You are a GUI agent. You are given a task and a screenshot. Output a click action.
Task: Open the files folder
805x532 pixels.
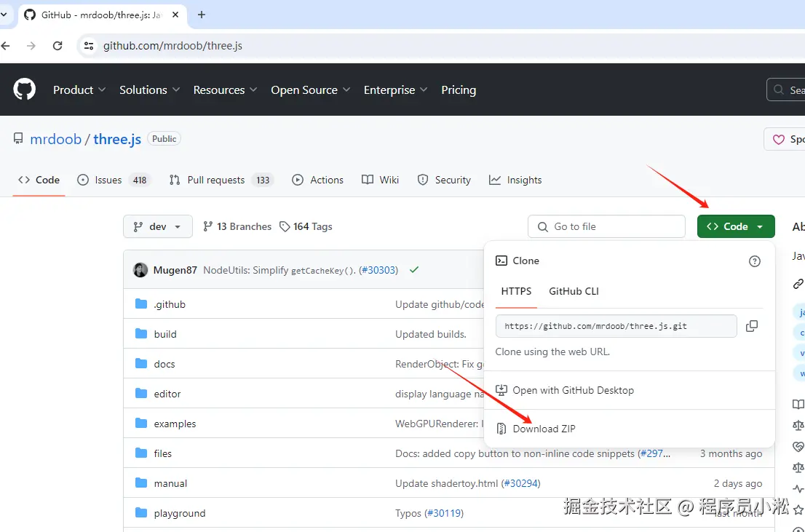pyautogui.click(x=163, y=453)
